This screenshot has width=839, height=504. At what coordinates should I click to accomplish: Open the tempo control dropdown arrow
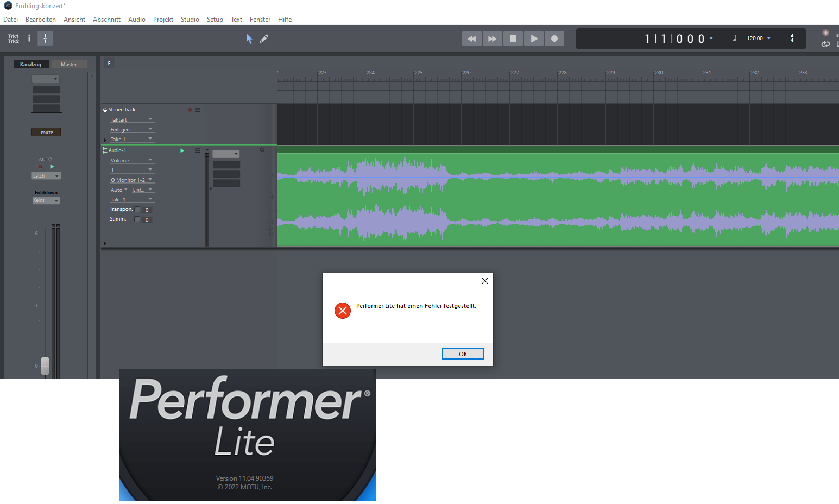[x=769, y=38]
